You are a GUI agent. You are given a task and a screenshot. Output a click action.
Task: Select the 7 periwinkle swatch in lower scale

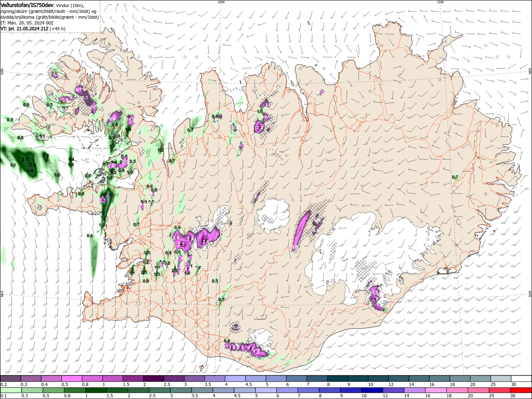click(308, 390)
